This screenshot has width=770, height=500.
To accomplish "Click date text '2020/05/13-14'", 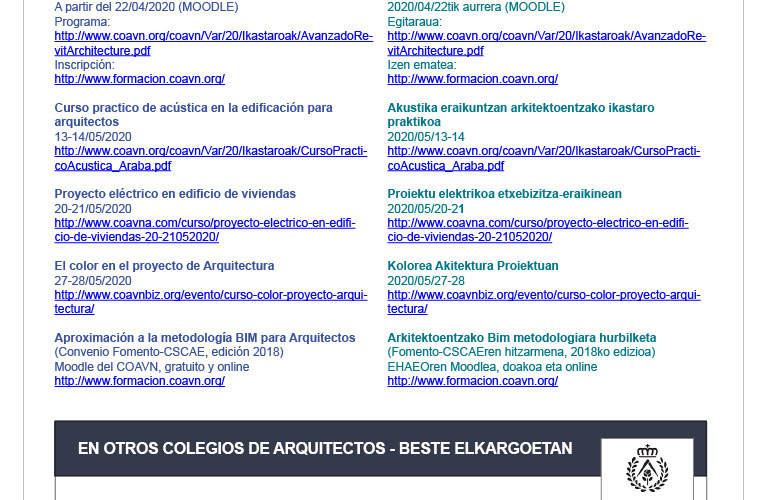I will pyautogui.click(x=426, y=137).
